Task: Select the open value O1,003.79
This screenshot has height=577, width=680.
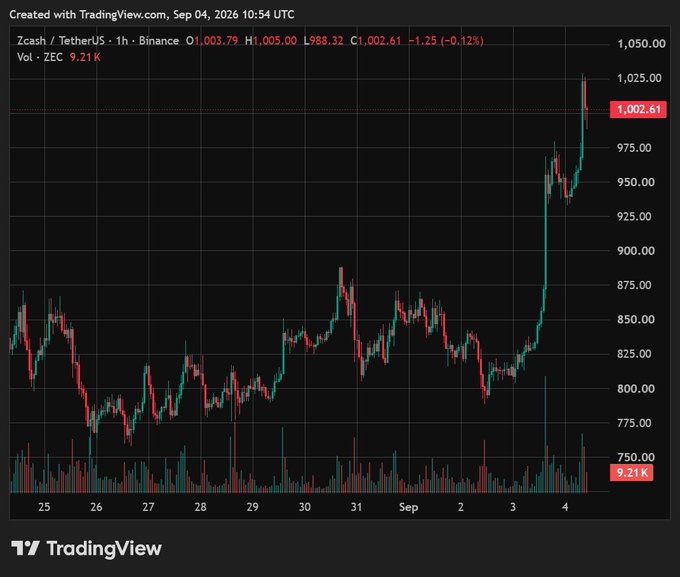Action: pyautogui.click(x=212, y=41)
